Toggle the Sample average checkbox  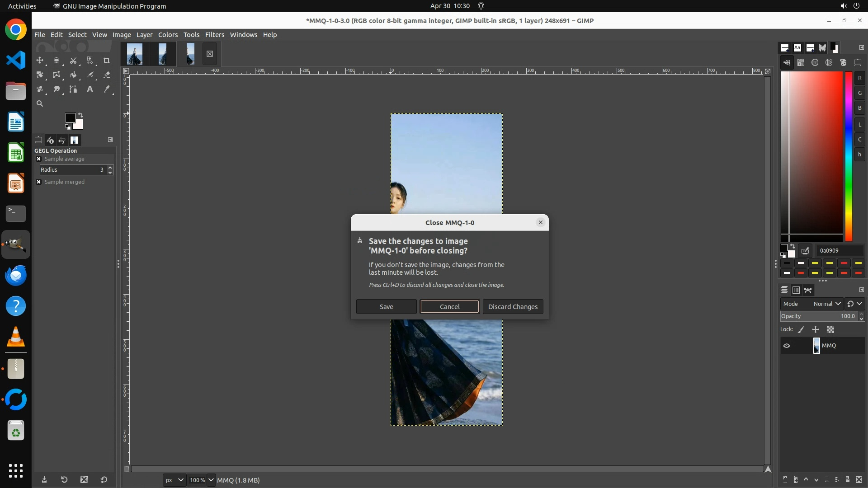(39, 159)
